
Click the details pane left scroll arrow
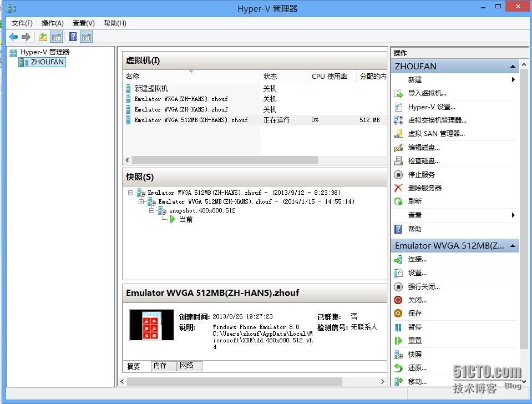click(x=123, y=382)
